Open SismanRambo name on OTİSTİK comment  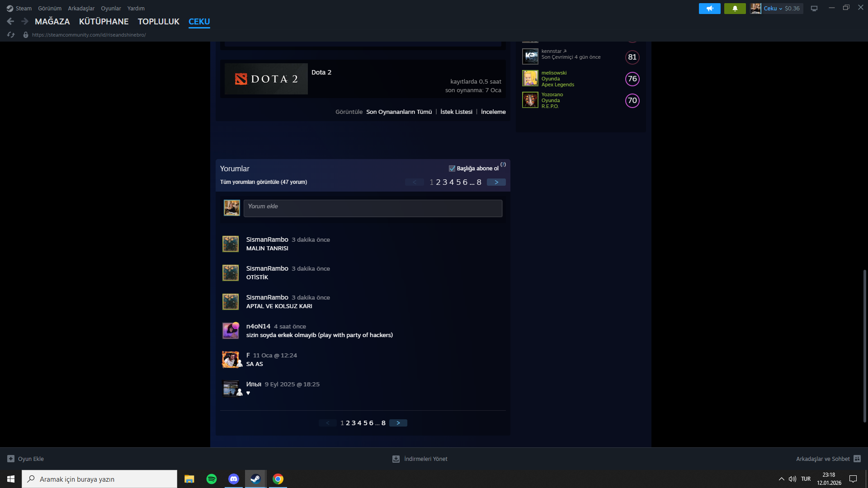[x=267, y=268]
